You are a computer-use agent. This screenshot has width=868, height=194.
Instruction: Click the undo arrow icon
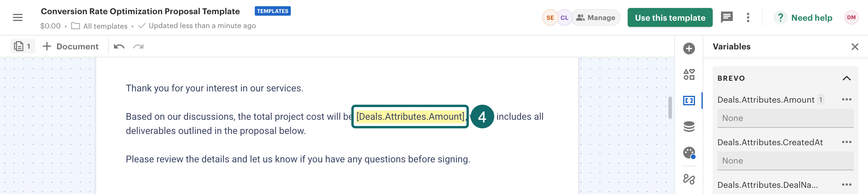pyautogui.click(x=119, y=46)
